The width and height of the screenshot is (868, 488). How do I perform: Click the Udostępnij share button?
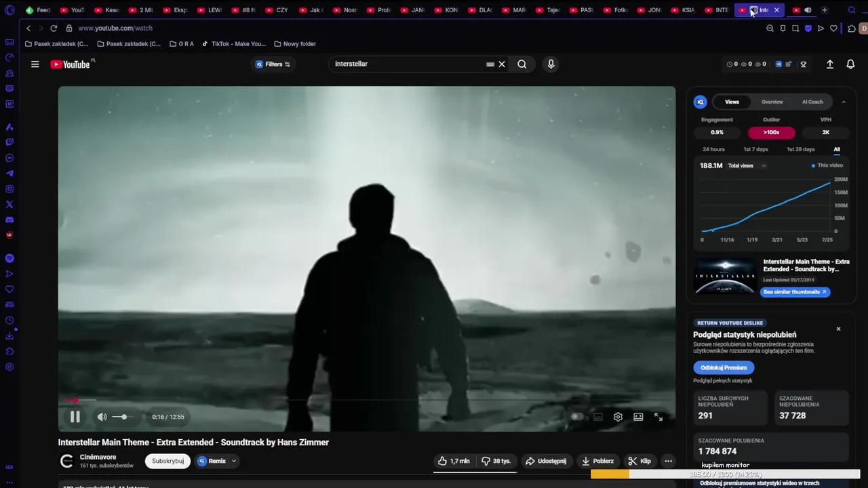tap(546, 461)
